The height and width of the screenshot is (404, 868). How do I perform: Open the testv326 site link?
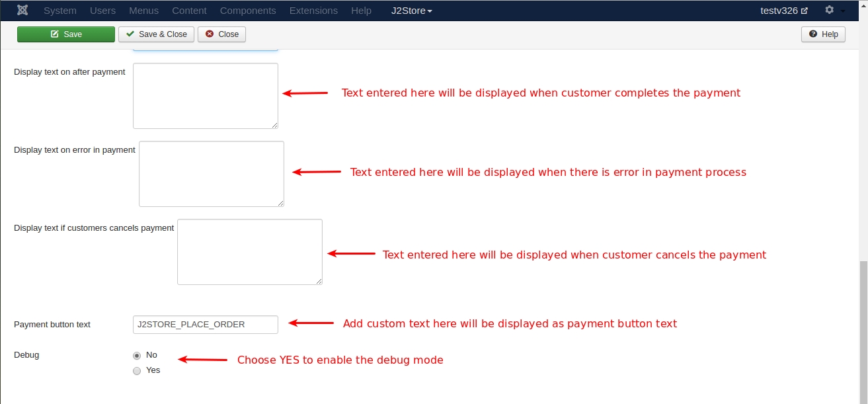pos(784,11)
